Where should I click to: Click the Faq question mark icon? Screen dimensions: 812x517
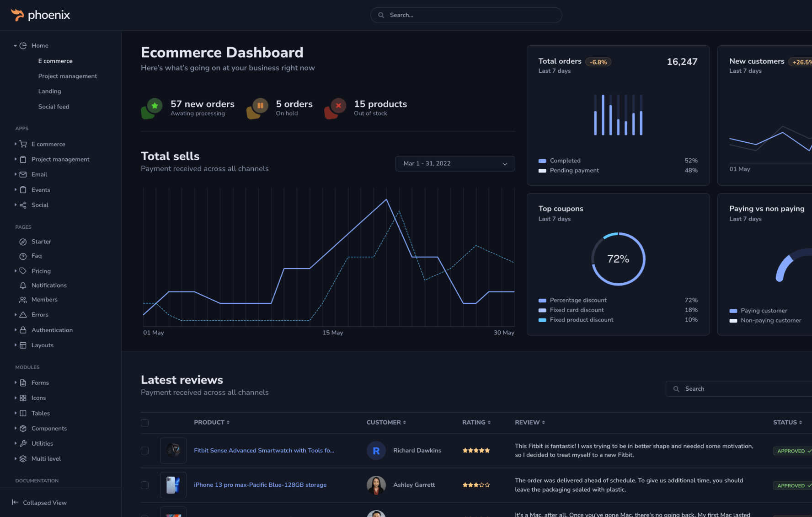(x=23, y=256)
